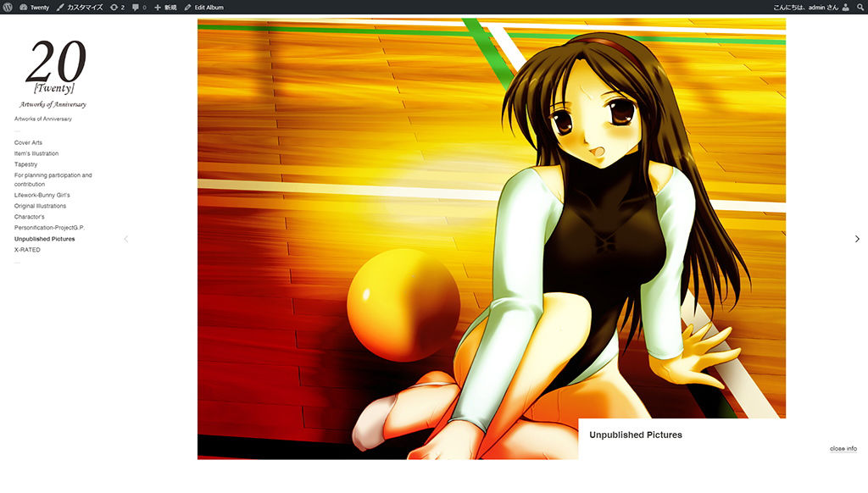Click the Unpublished Pictures caption title

click(x=636, y=435)
